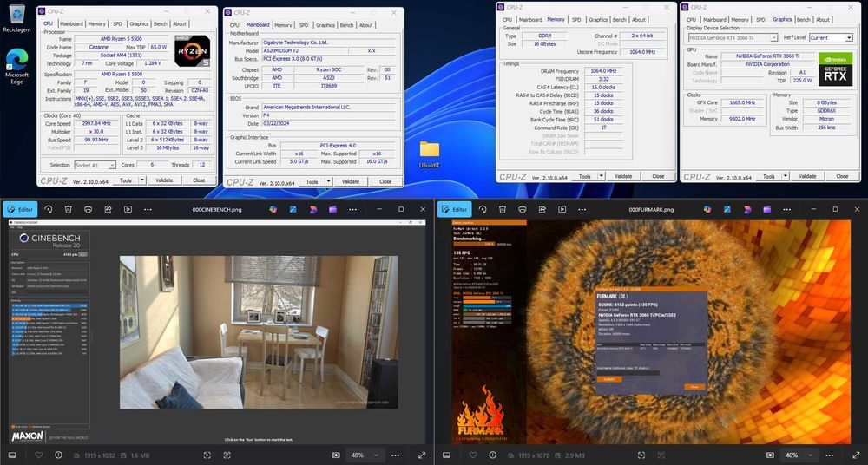Show file info for 000CINEBENCH.png
Viewport: 868px width, 465px height.
pos(59,455)
